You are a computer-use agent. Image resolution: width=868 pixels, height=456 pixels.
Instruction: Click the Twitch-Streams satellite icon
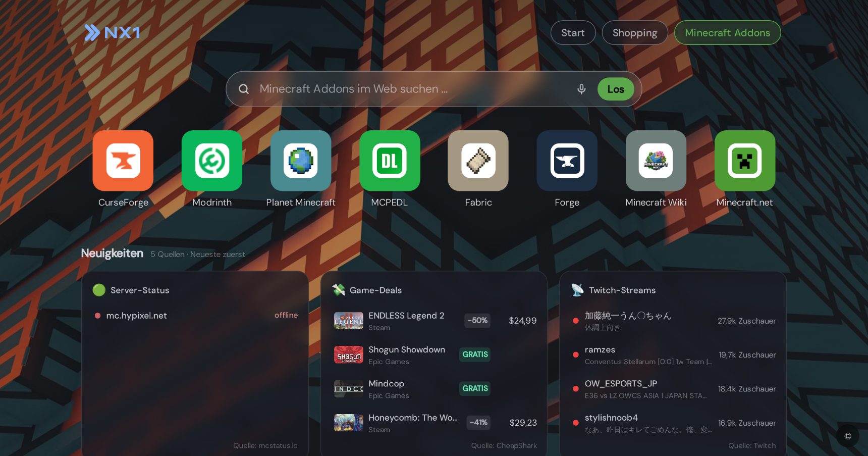click(x=577, y=290)
